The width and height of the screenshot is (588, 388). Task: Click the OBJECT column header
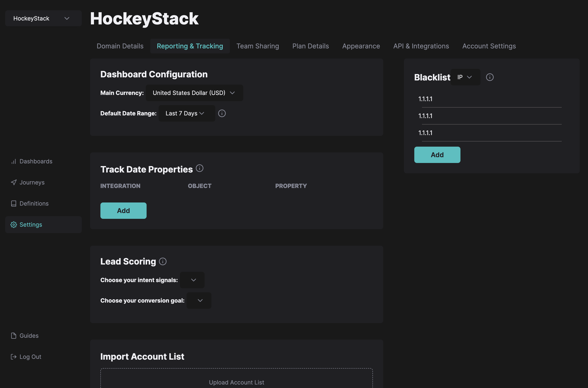coord(200,186)
